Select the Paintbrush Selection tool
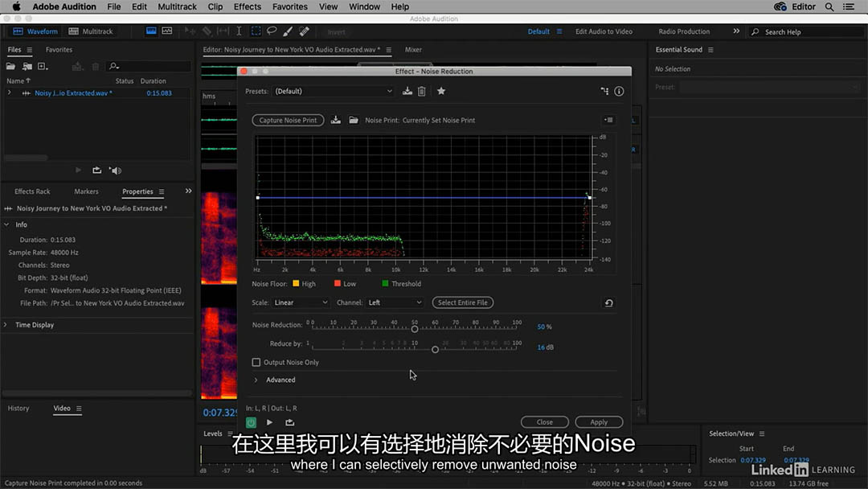The width and height of the screenshot is (868, 489). 288,31
